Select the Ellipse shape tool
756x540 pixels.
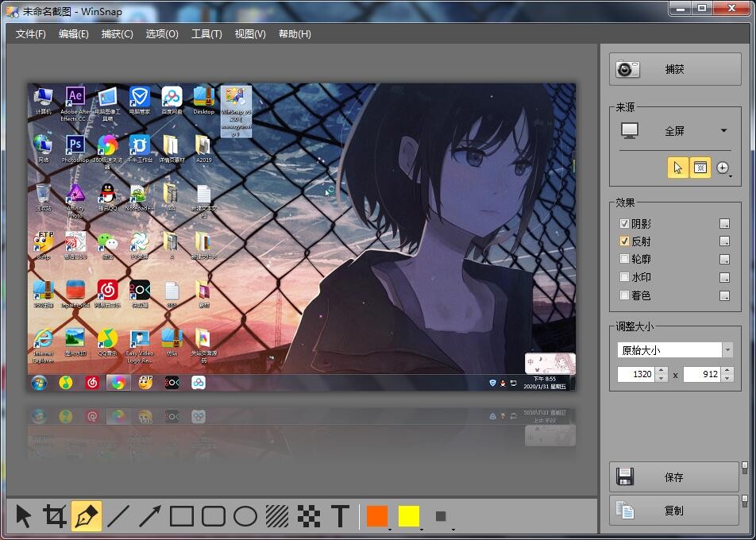[x=245, y=516]
